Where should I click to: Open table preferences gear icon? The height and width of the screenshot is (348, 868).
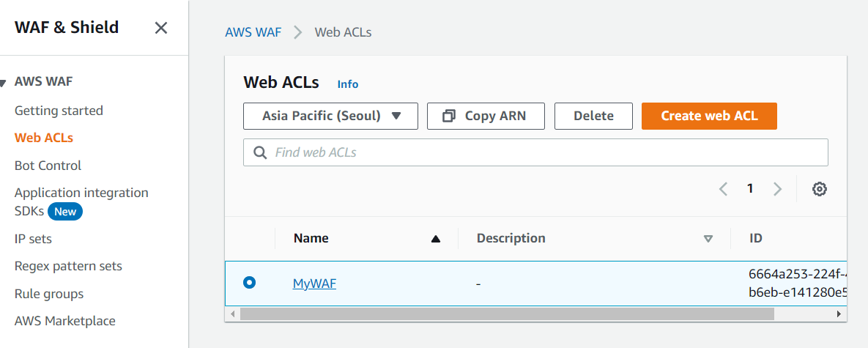click(x=819, y=189)
